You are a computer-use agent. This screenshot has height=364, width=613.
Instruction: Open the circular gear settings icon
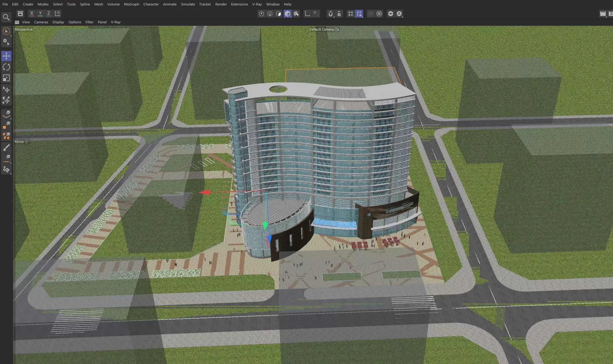click(379, 14)
